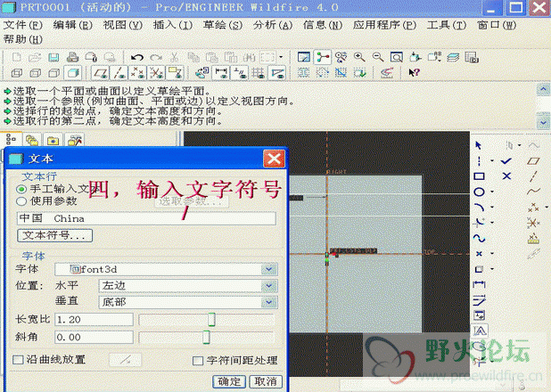
Task: Expand the circle tool flyout arrow
Action: pos(492,192)
